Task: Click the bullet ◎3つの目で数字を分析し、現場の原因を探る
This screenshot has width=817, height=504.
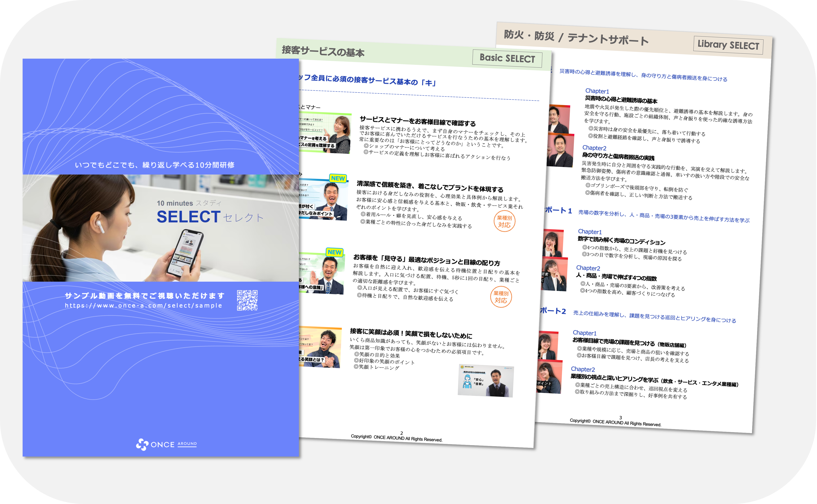Action: click(x=632, y=256)
